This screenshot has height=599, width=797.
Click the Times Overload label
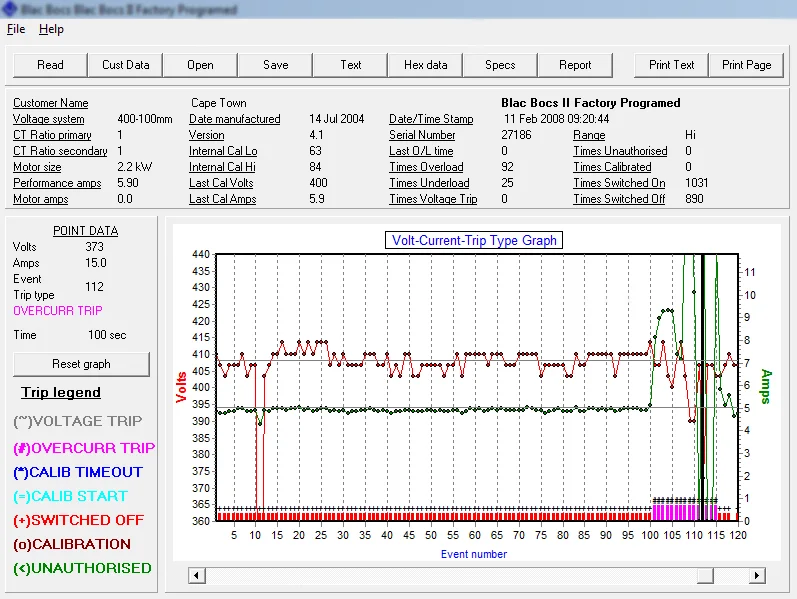tap(426, 167)
